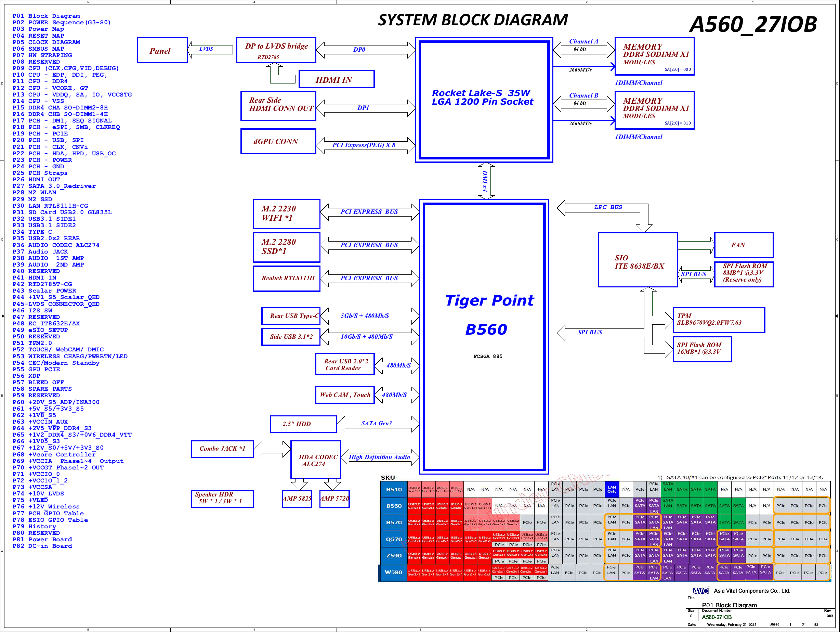Viewport: 840px width, 633px height.
Task: Click the W580 SKU row header
Action: coord(393,572)
